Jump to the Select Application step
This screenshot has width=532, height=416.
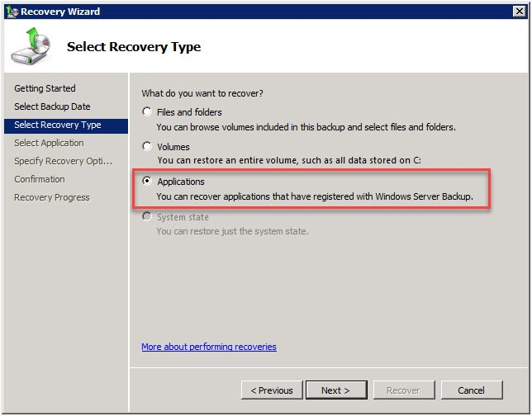(49, 143)
